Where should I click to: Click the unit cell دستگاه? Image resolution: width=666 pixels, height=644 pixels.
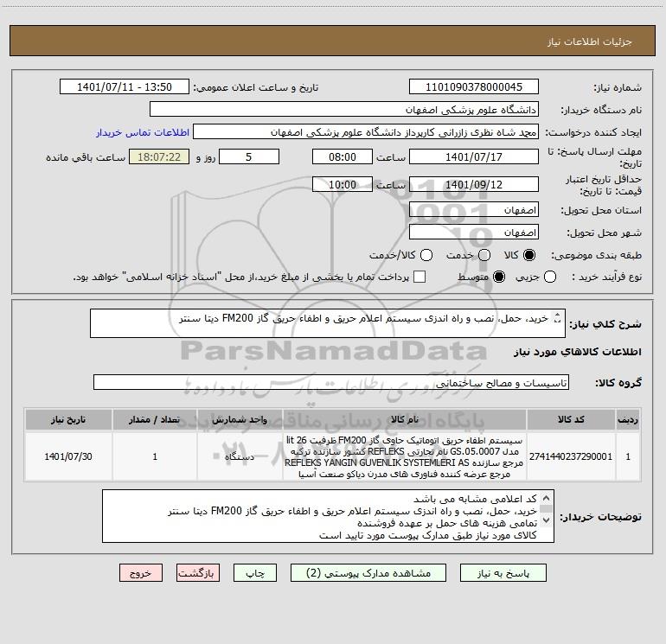tap(240, 456)
